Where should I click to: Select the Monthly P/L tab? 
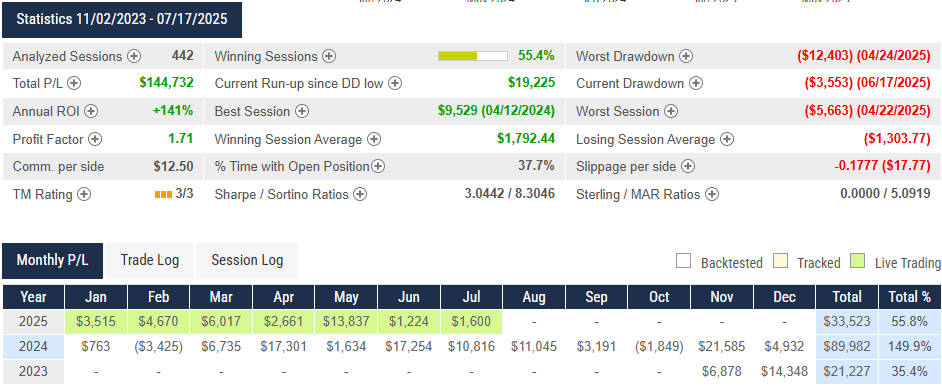pos(52,261)
